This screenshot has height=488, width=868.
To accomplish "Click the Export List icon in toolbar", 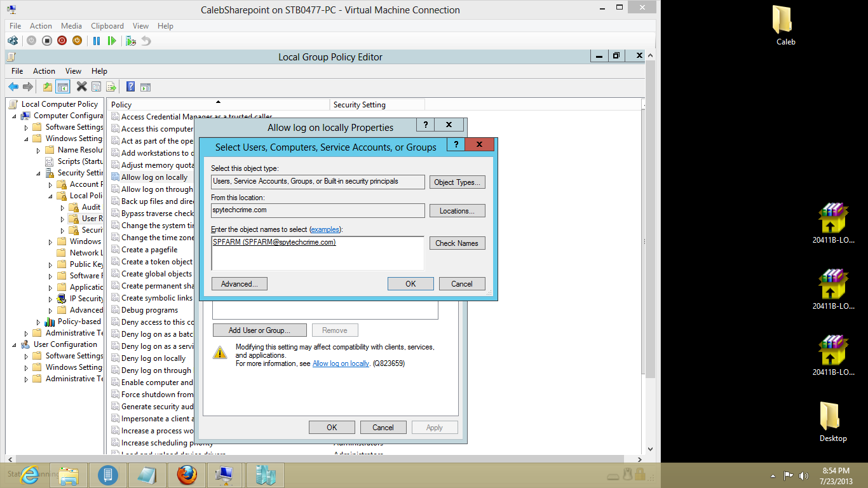I will (x=111, y=87).
